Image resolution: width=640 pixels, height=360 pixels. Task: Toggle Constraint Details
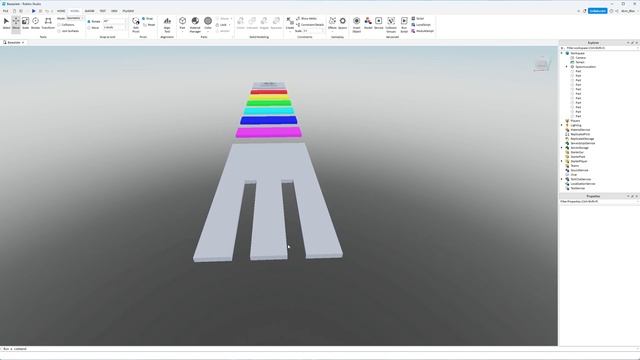[x=310, y=24]
